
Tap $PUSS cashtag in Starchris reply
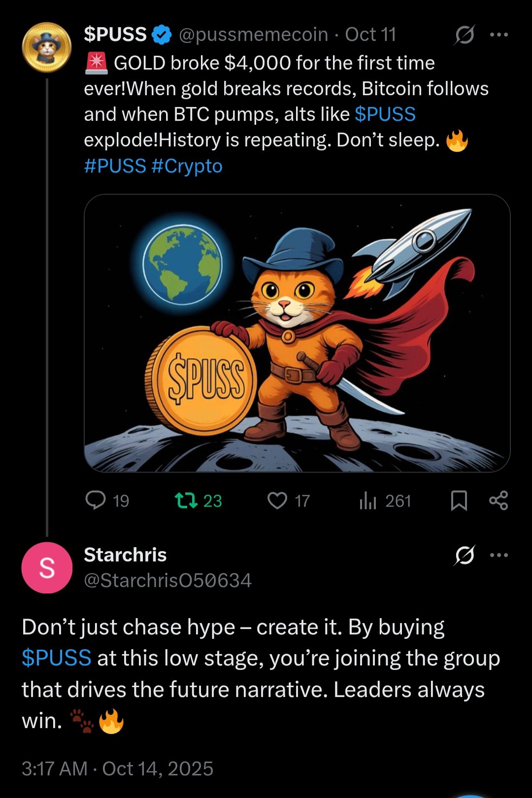[x=57, y=658]
